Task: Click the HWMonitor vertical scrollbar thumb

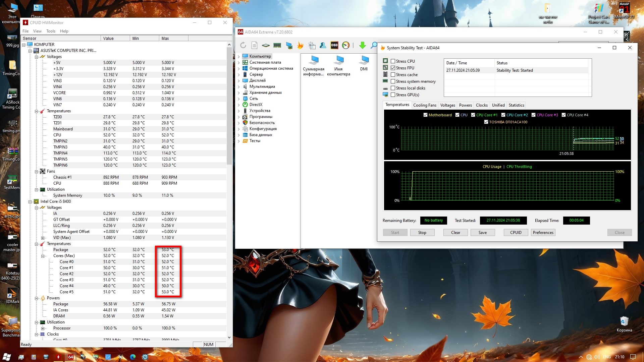Action: 229,106
